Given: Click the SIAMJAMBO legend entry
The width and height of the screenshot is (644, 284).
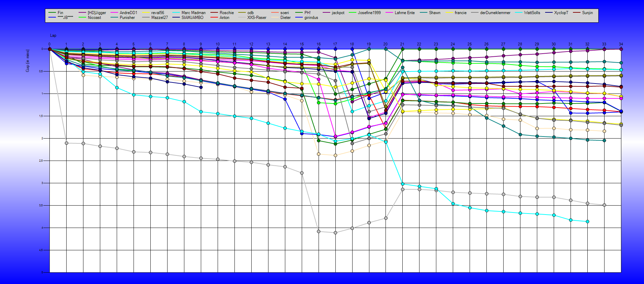Looking at the screenshot, I should pyautogui.click(x=192, y=18).
